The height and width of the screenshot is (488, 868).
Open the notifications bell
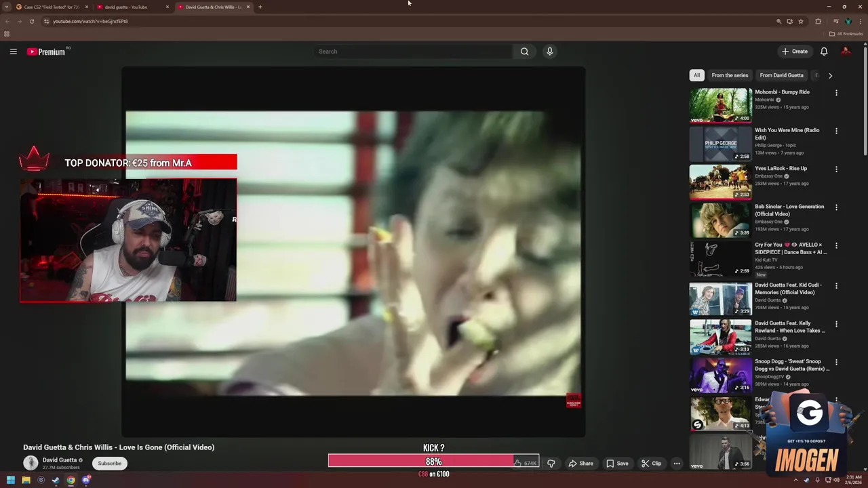coord(824,52)
